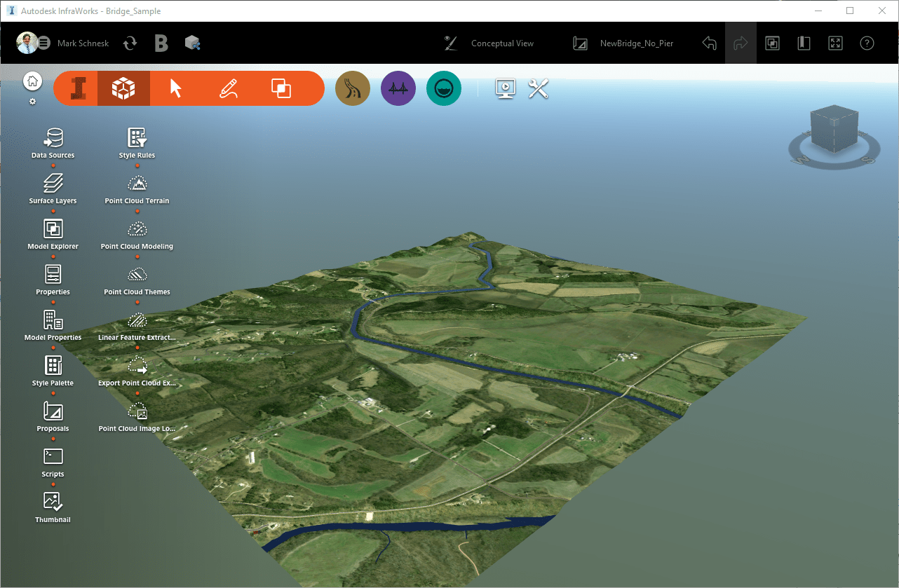Open Style Rules editor

(137, 138)
